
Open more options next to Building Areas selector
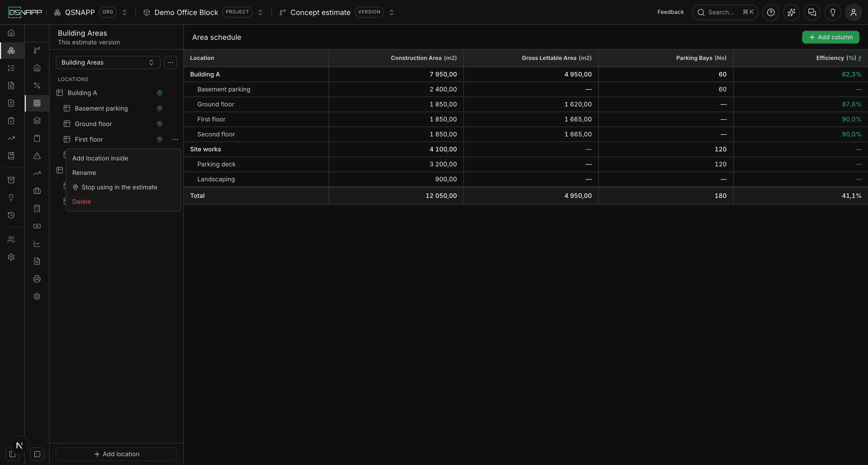click(x=171, y=62)
